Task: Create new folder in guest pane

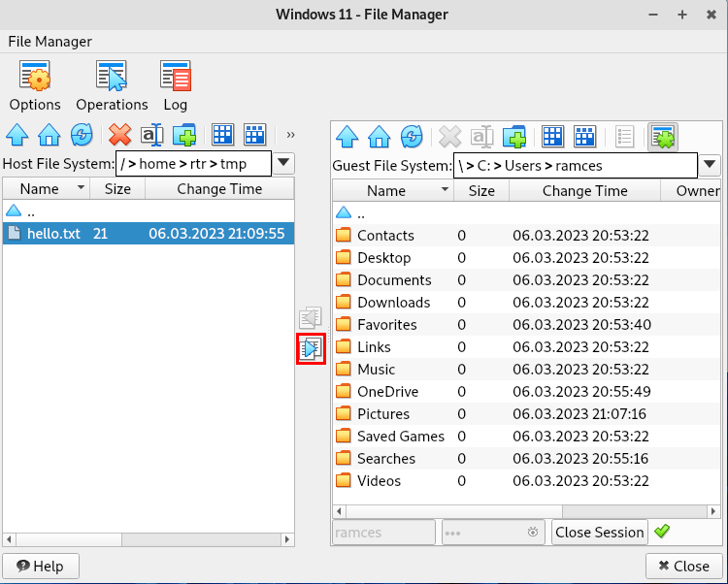Action: pyautogui.click(x=514, y=137)
